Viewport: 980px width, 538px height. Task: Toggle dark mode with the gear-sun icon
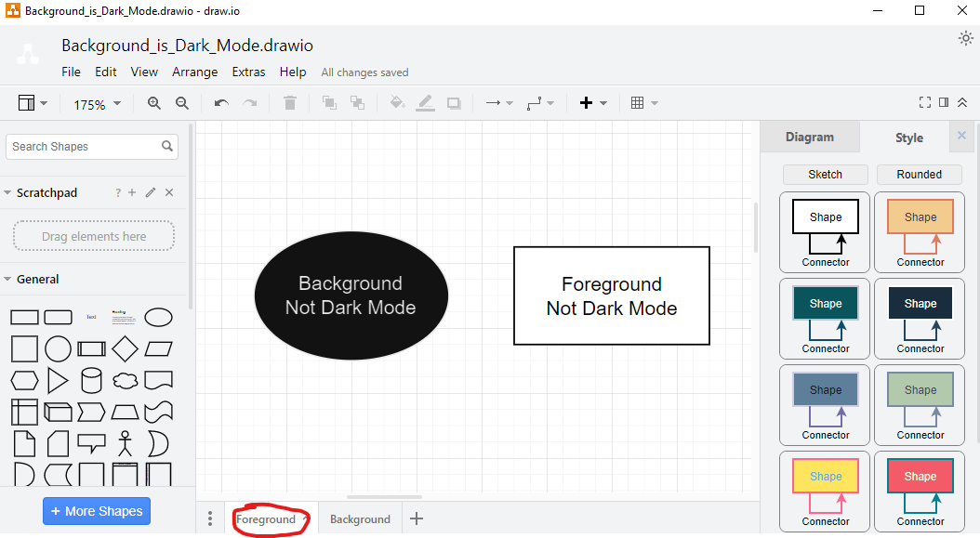[964, 39]
